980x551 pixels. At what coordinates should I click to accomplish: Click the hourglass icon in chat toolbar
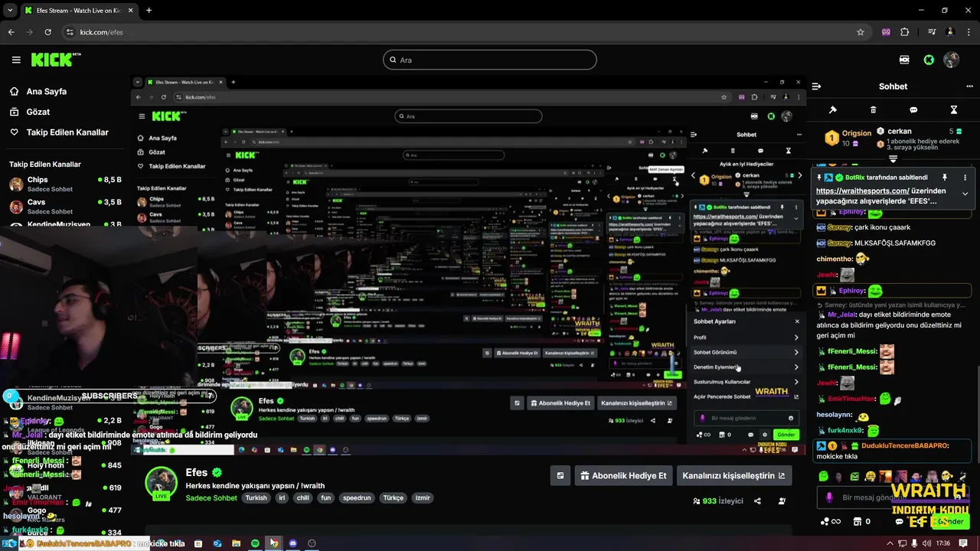point(954,110)
